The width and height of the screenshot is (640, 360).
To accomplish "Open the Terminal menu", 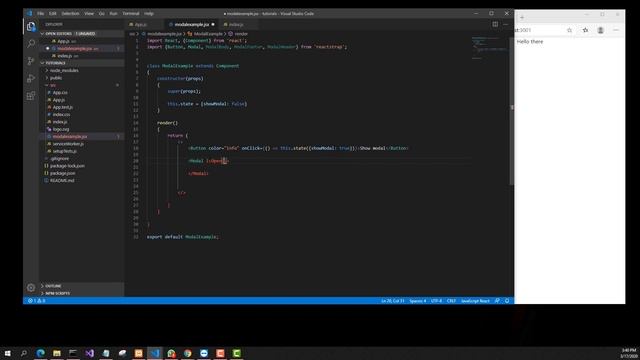I will 131,13.
